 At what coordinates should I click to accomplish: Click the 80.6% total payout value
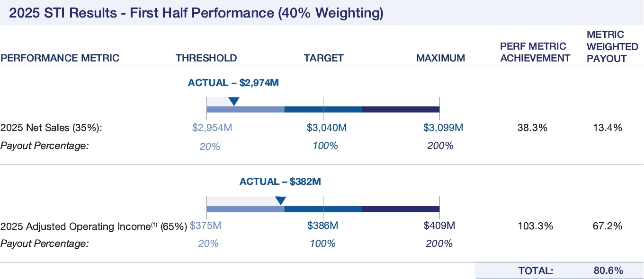click(608, 270)
